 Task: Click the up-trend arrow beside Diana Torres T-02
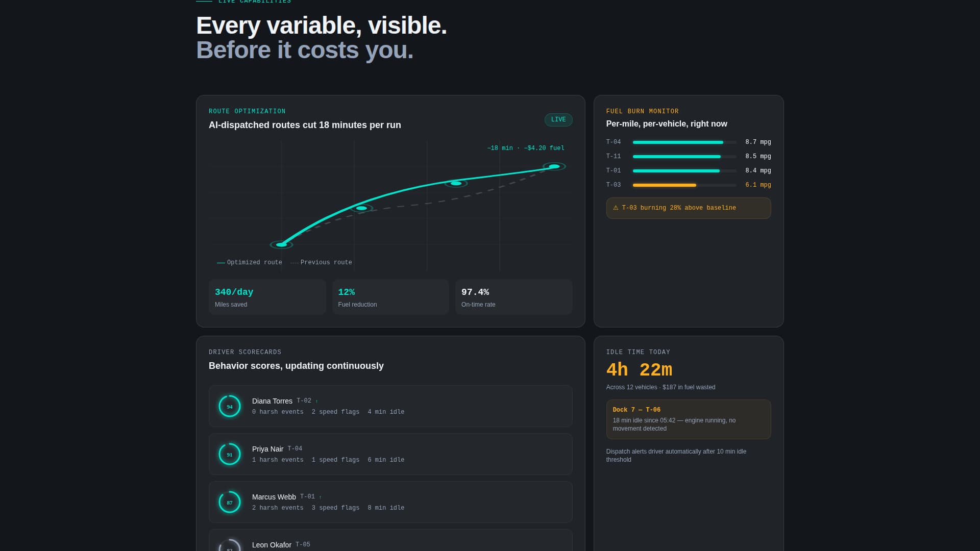pyautogui.click(x=316, y=402)
